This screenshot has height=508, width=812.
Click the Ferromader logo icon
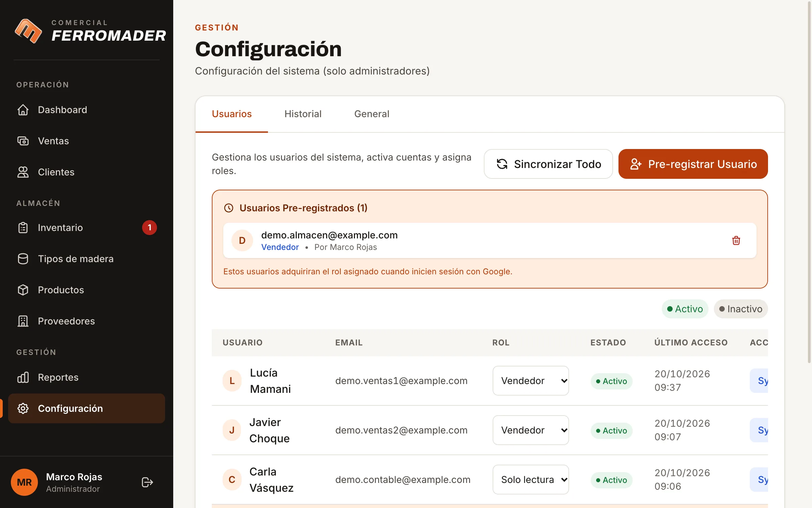(28, 31)
